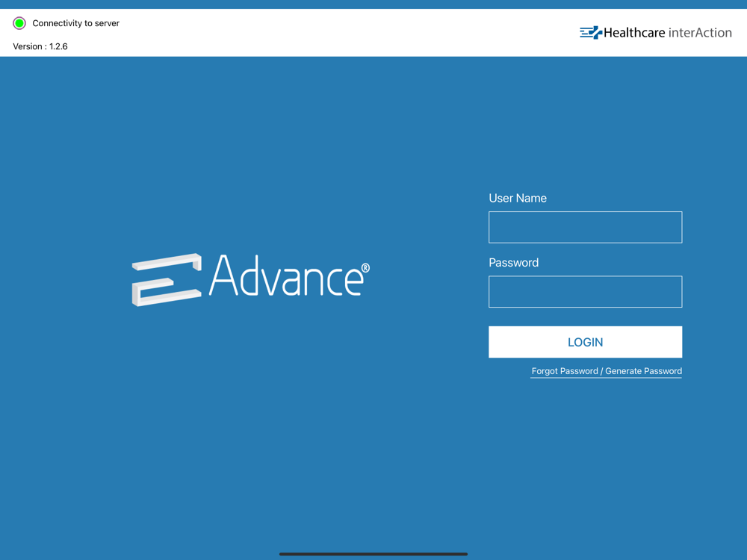Tap the home indicator bar
The image size is (747, 560).
[373, 554]
